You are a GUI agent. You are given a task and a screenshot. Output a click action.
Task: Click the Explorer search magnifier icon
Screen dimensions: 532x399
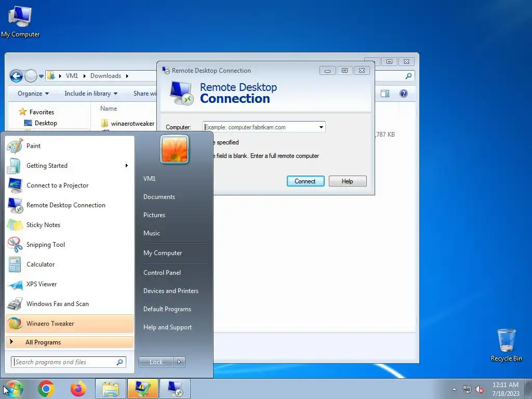[408, 76]
